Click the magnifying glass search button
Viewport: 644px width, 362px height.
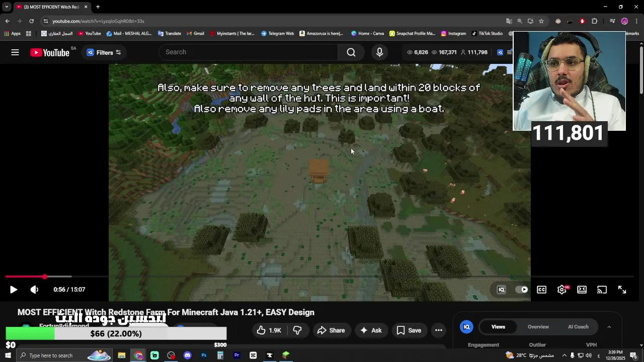[x=351, y=52]
